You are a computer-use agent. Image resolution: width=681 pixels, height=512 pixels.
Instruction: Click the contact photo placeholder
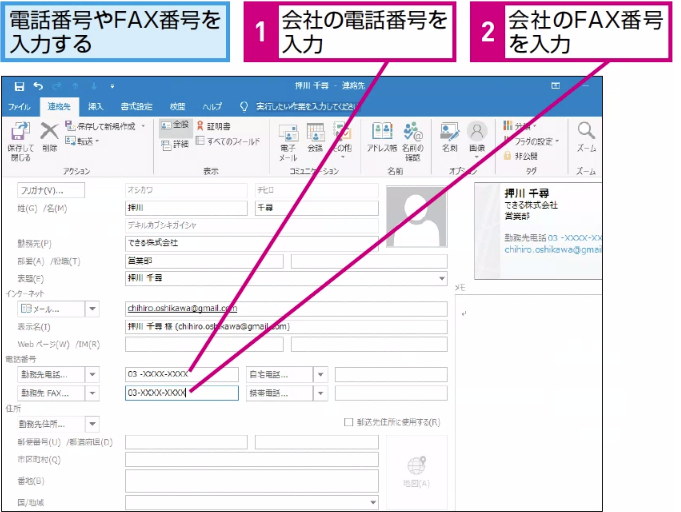[x=417, y=217]
